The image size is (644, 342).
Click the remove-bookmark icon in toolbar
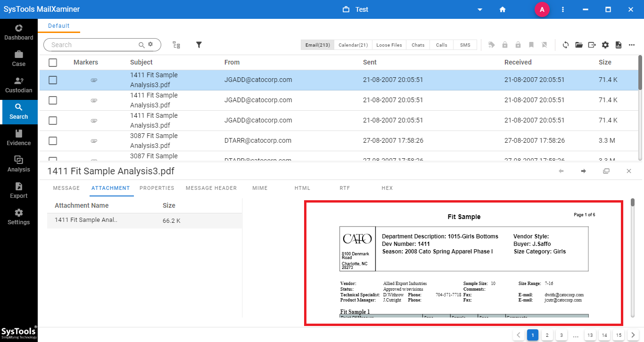coord(545,45)
